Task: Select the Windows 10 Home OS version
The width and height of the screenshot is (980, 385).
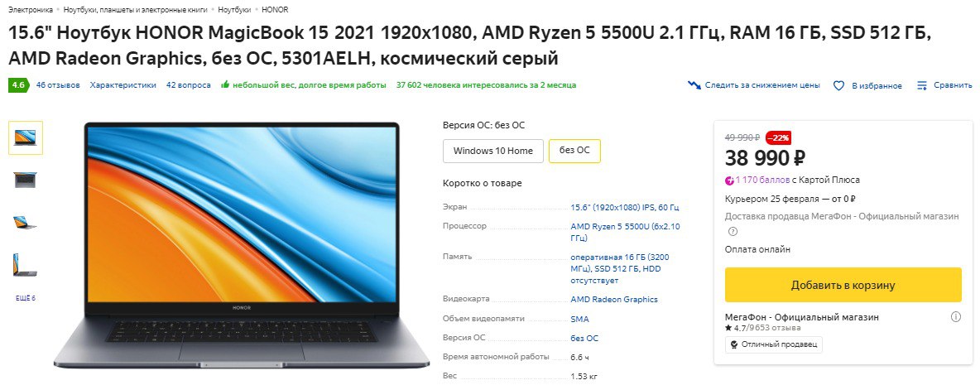Action: click(x=493, y=151)
